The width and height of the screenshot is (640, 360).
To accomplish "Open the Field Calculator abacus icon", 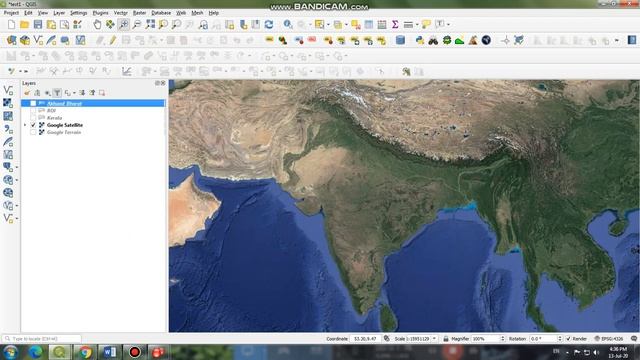I will tap(382, 24).
